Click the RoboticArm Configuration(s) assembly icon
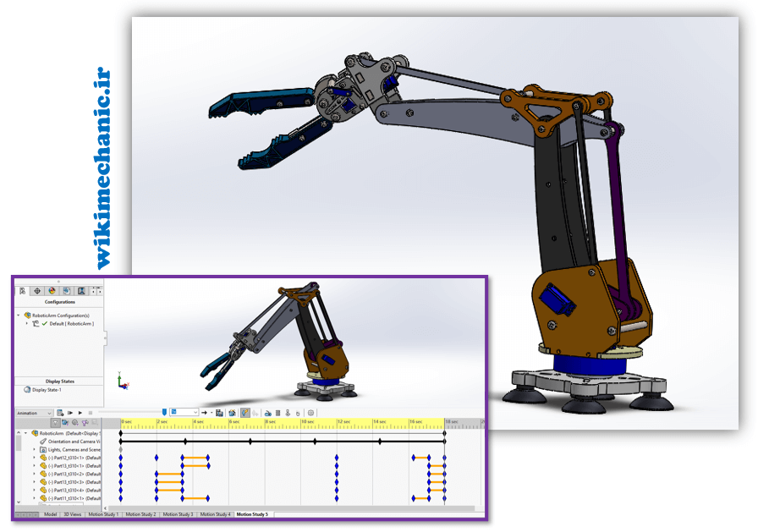 coord(28,315)
